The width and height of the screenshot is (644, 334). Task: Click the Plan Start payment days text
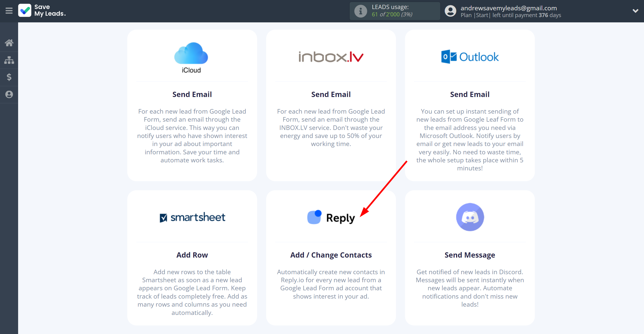(x=511, y=15)
